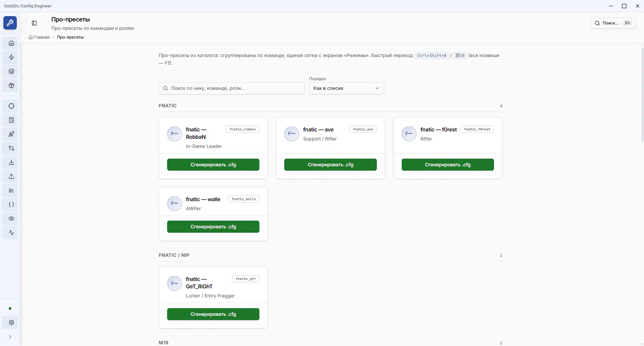Click the 'M19' group heading
The height and width of the screenshot is (346, 644).
(x=163, y=343)
